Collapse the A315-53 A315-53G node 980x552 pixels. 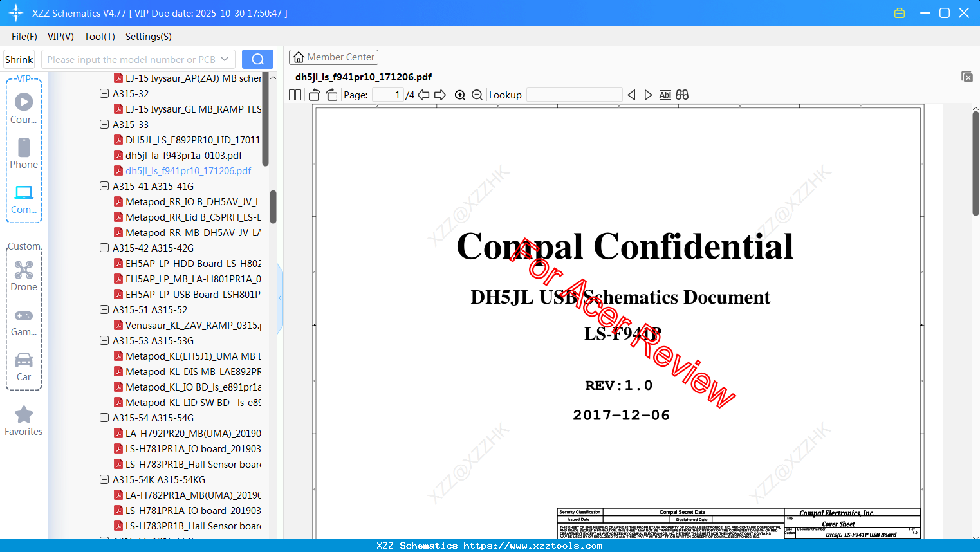click(104, 340)
